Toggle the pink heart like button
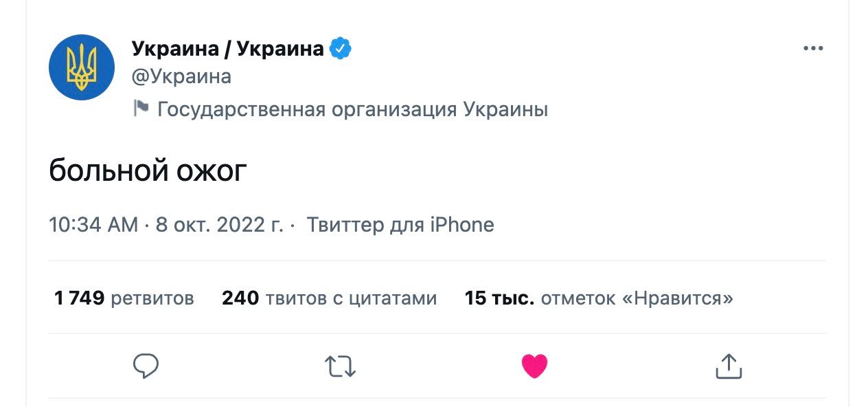This screenshot has height=407, width=868. pos(534,366)
